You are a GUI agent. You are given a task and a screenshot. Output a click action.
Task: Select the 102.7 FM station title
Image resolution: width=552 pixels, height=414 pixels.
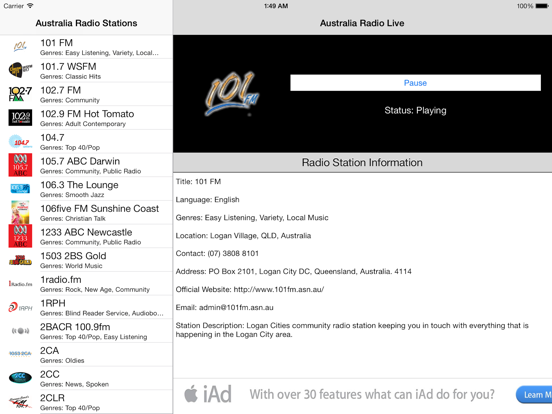tap(61, 90)
